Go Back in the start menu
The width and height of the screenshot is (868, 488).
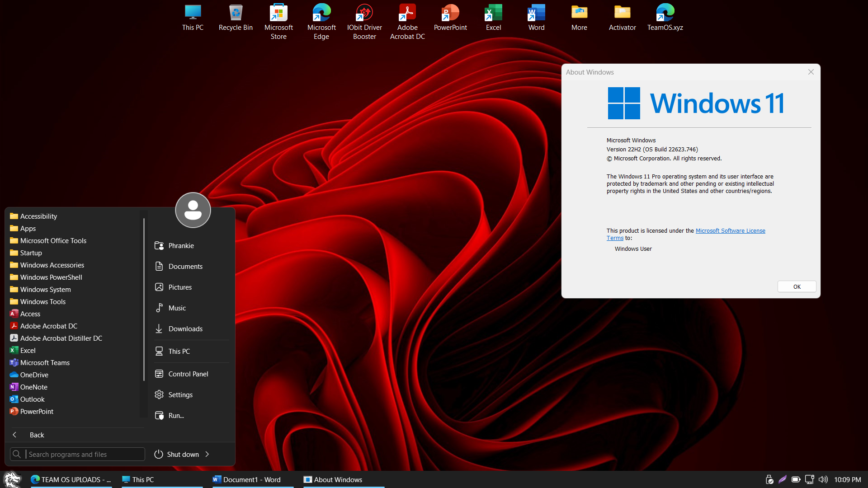point(36,435)
